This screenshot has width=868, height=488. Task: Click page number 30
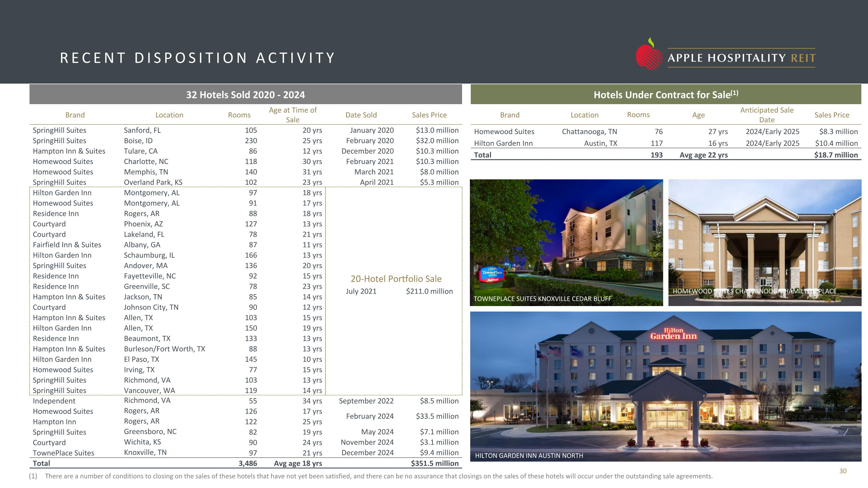coord(842,471)
